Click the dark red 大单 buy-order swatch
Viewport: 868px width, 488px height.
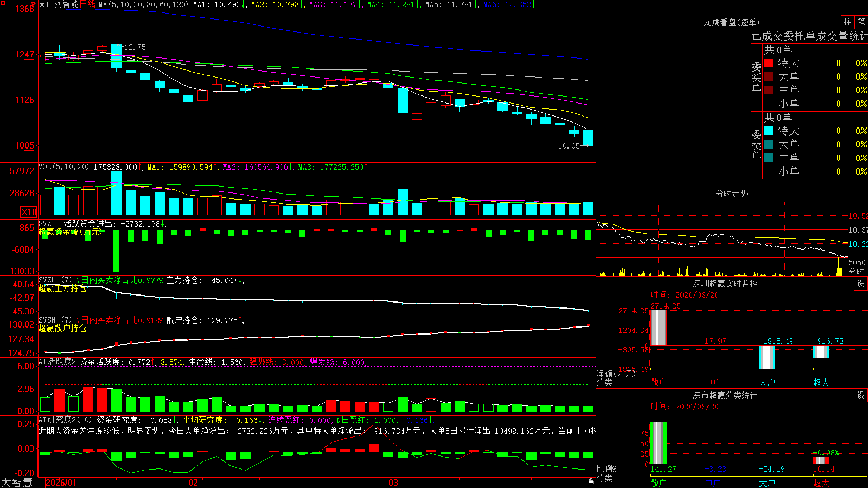[x=768, y=76]
